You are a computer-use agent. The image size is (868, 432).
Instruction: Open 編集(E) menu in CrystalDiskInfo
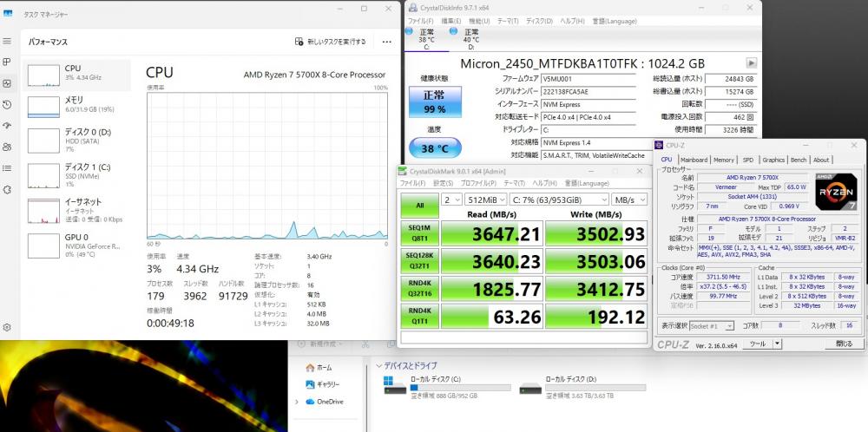click(x=450, y=21)
